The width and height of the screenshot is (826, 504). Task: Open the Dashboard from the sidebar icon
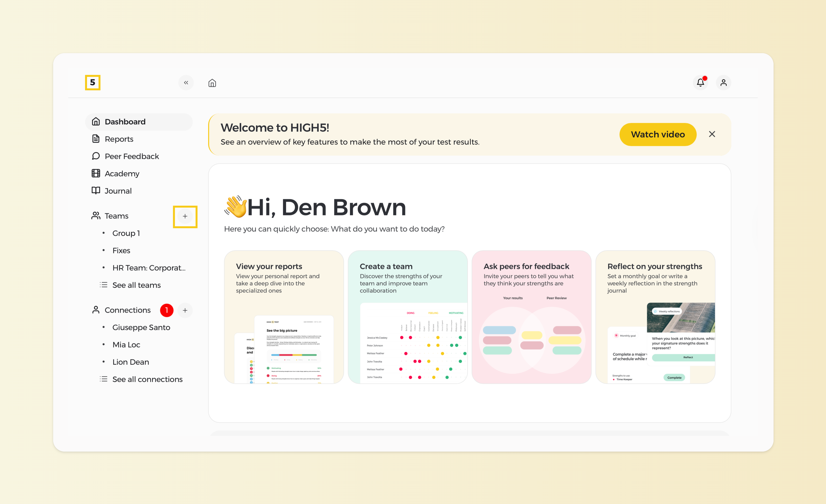[x=96, y=121]
